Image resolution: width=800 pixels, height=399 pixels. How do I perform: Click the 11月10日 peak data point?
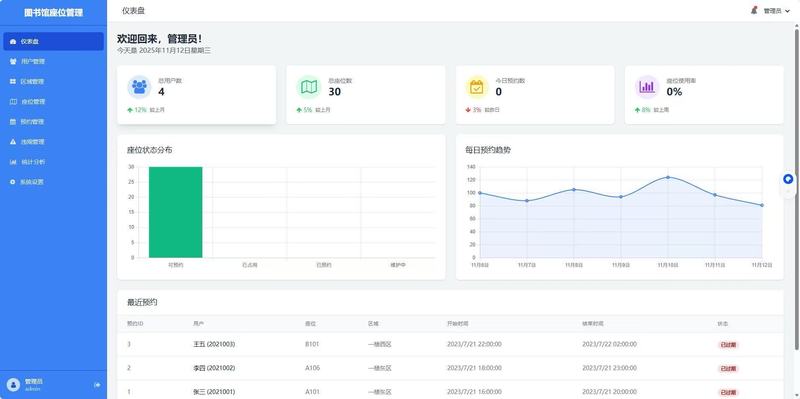click(x=668, y=177)
